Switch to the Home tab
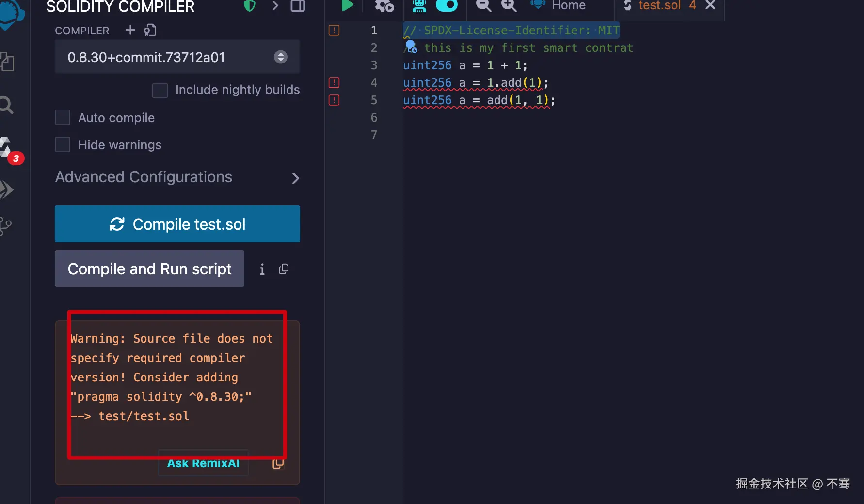 [x=559, y=6]
